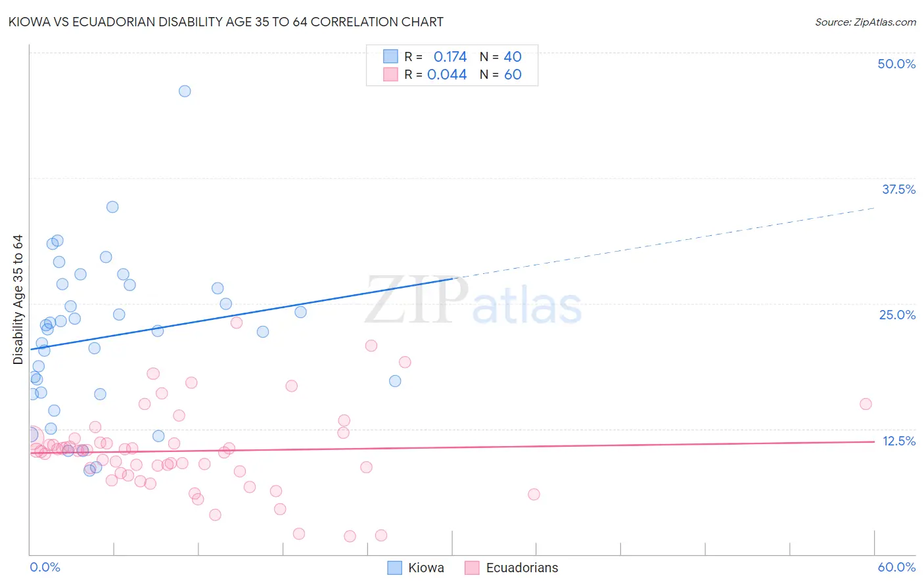Click the rightmost pink Ecuadorian data point
The image size is (924, 586).
(866, 404)
